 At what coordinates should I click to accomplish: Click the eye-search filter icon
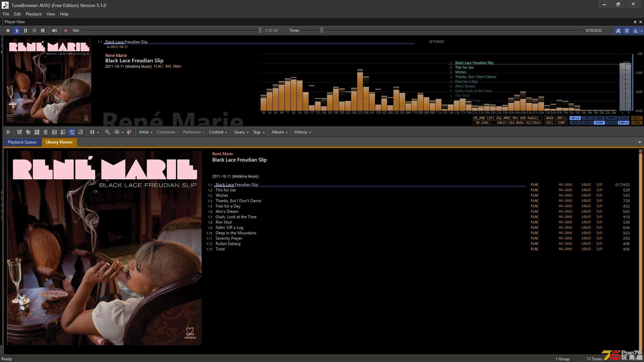click(x=117, y=132)
